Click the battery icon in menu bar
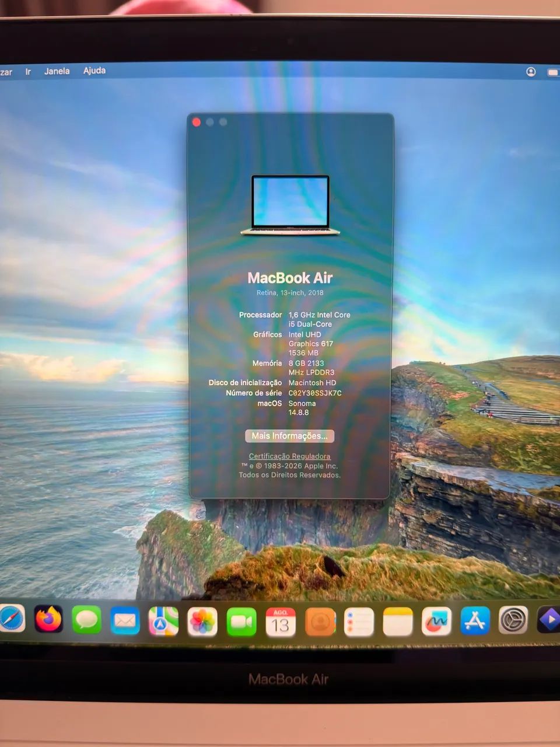The height and width of the screenshot is (747, 560). click(x=553, y=72)
